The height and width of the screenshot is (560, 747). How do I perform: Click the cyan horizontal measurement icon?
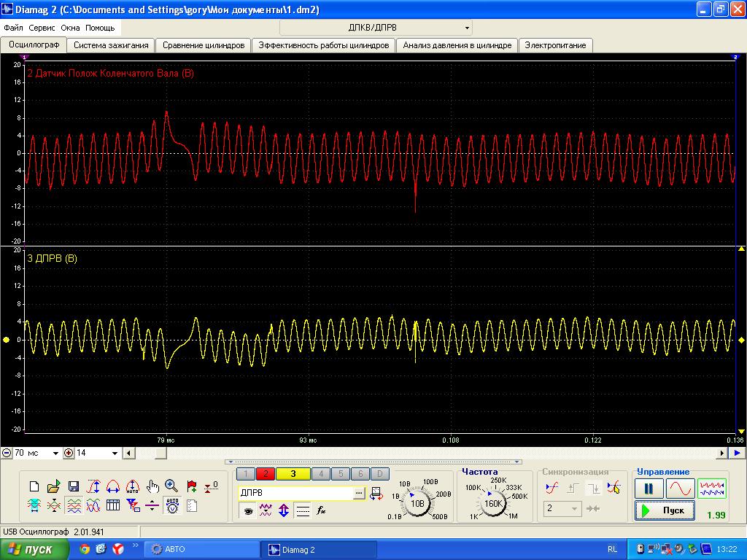34,506
